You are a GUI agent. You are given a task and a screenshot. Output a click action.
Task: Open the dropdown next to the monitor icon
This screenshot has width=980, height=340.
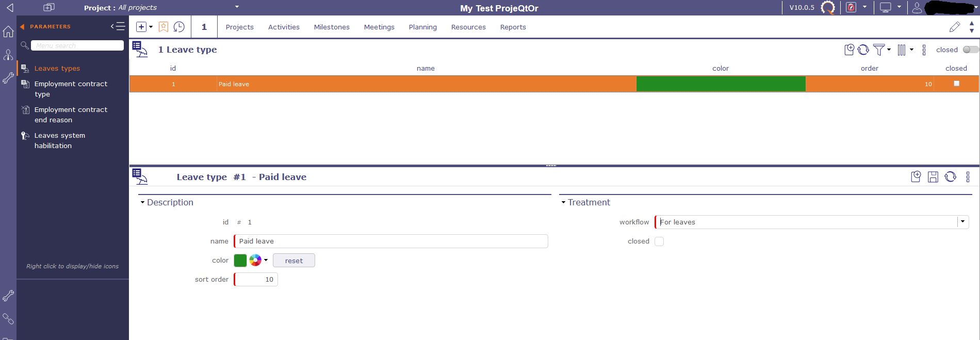[x=899, y=7]
